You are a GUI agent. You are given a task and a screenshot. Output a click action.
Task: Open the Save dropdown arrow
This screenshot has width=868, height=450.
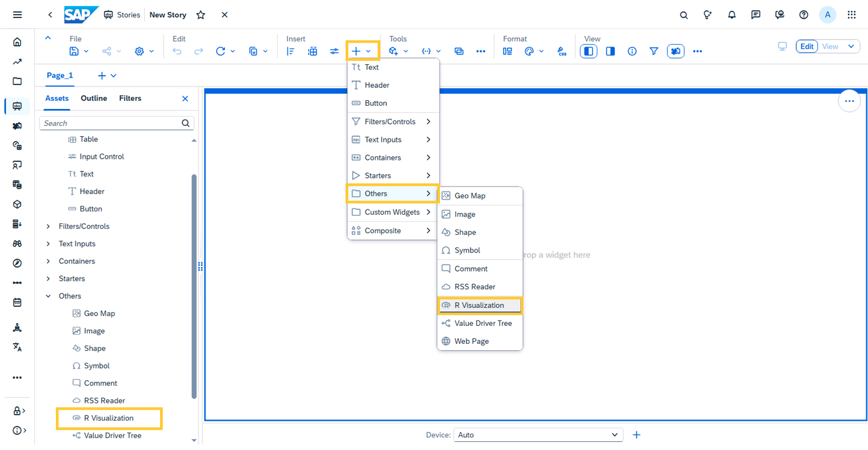86,51
